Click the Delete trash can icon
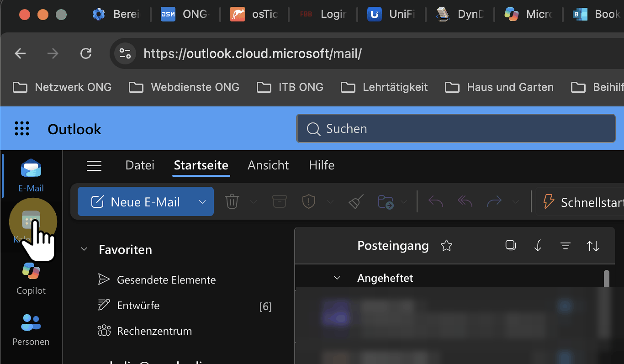Viewport: 624px width, 364px height. 232,201
